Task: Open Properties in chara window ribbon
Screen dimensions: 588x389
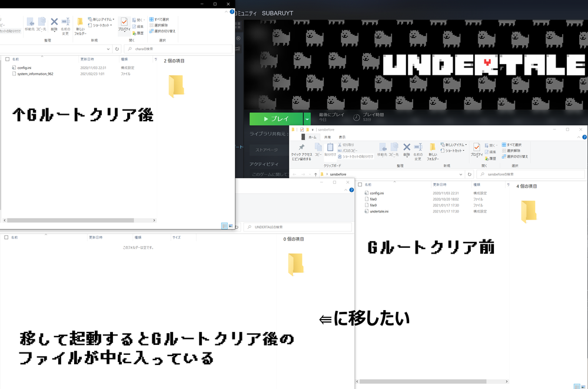Action: [124, 24]
